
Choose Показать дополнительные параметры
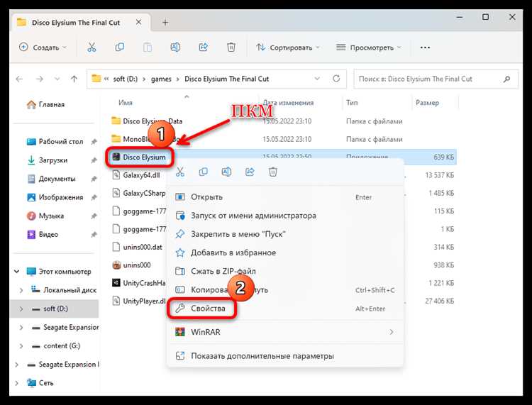pos(286,356)
